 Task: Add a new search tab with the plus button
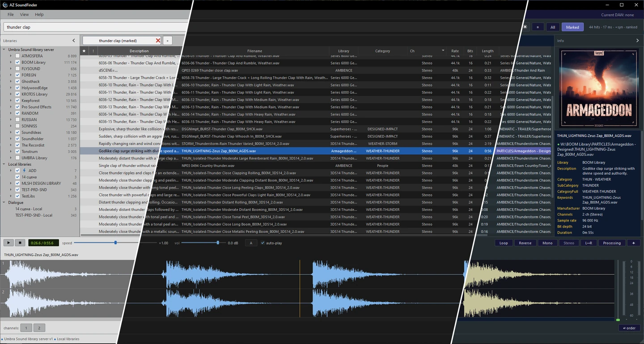[x=167, y=41]
